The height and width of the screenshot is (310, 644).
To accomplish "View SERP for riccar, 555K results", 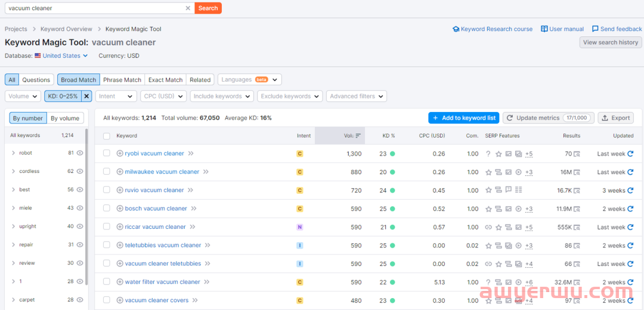I will click(x=577, y=227).
